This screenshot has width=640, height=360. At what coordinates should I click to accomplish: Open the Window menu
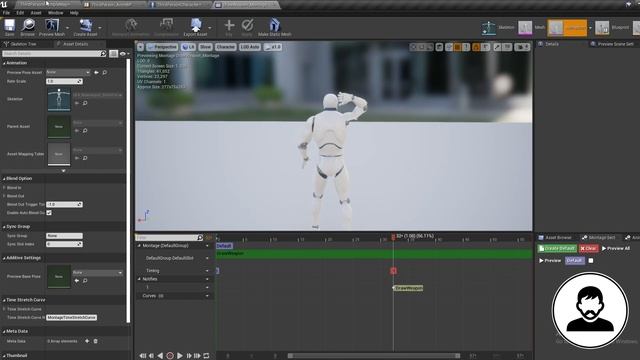(x=56, y=13)
